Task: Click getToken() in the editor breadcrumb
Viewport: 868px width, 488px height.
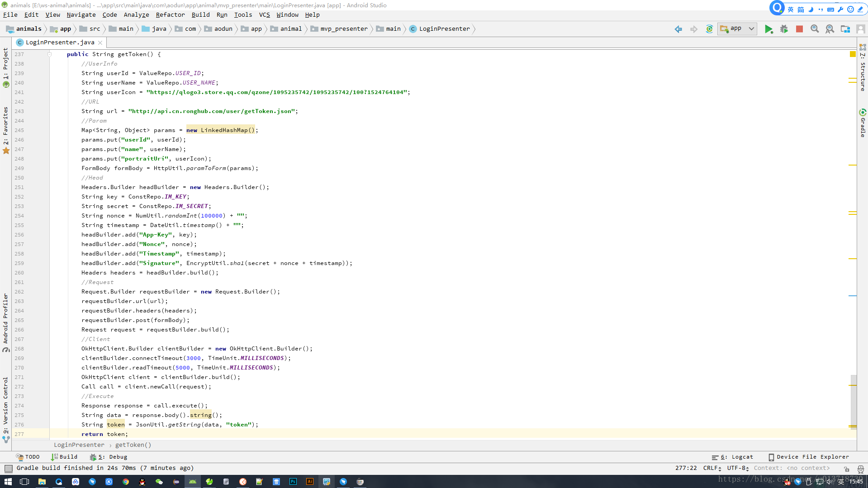Action: [x=133, y=445]
